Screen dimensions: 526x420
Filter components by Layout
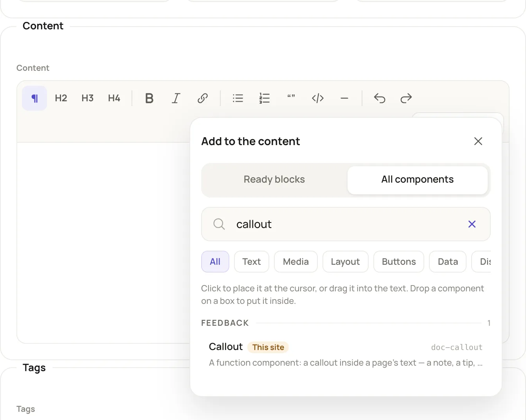[346, 262]
